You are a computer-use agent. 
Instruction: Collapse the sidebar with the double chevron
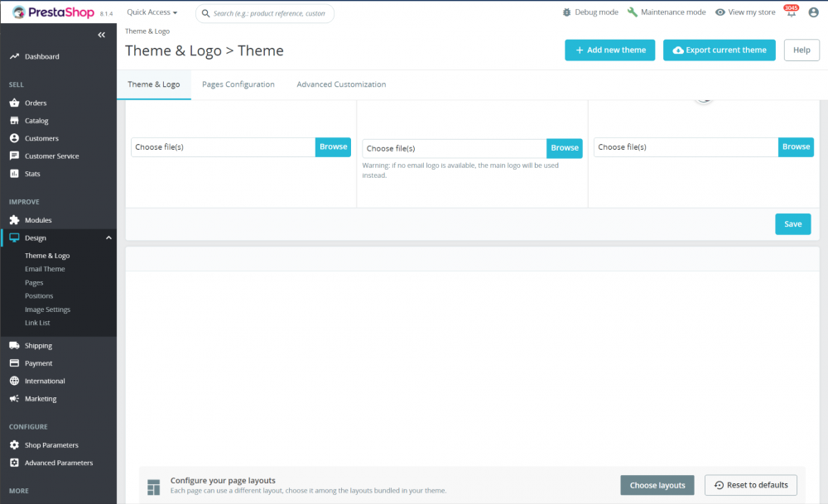(102, 35)
